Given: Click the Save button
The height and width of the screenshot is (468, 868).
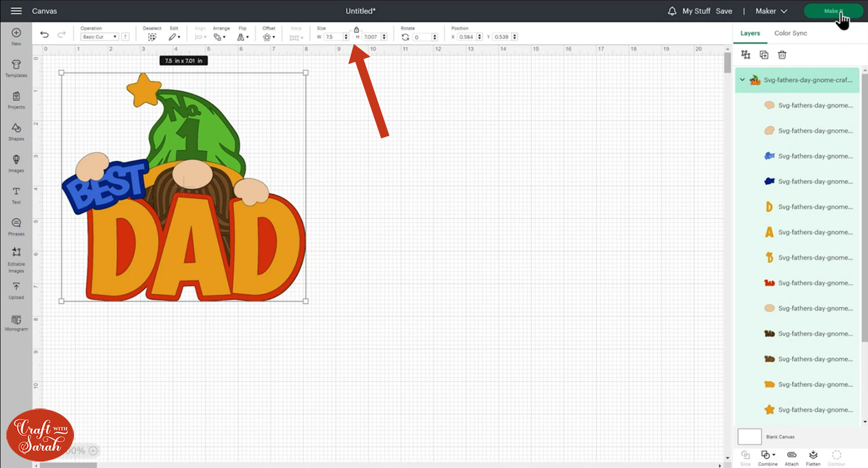Looking at the screenshot, I should 724,11.
